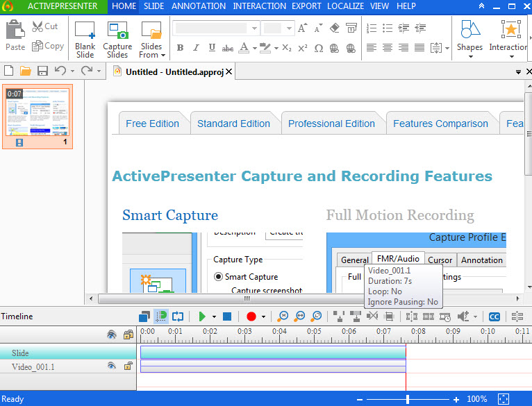Toggle lock on Video_001.1 track
532x406 pixels.
(128, 366)
